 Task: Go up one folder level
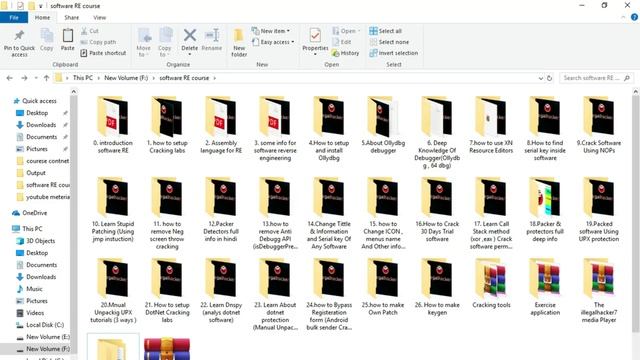[x=46, y=78]
